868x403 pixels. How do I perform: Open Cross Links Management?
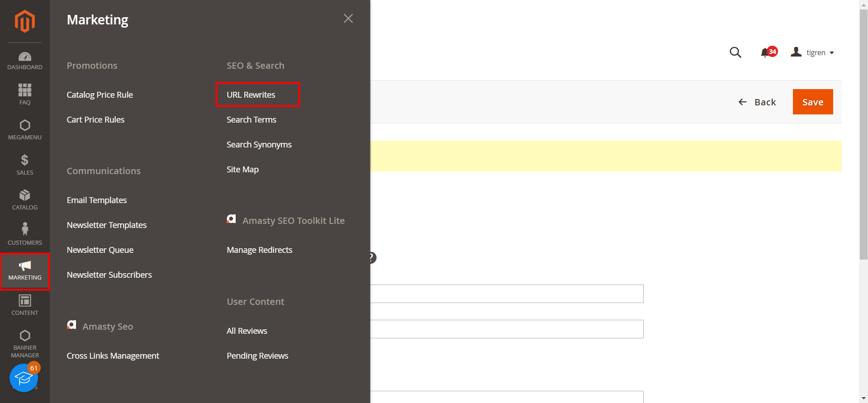pos(113,356)
